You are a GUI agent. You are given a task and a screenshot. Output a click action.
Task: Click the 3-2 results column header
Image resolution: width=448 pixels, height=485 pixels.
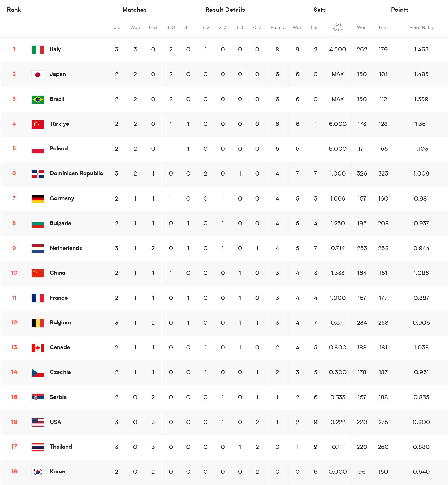tap(205, 27)
